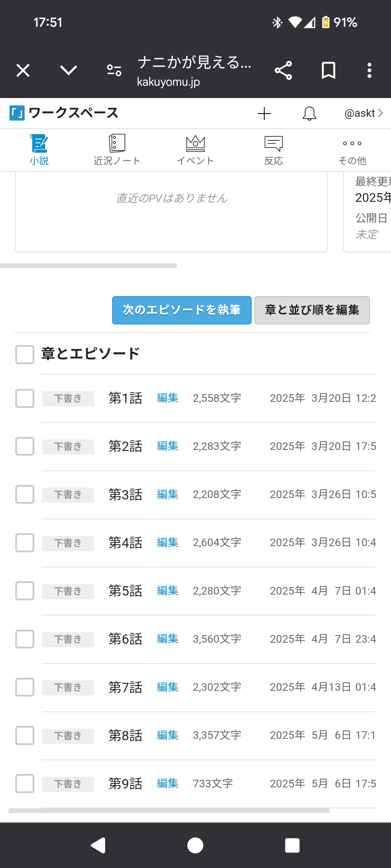The height and width of the screenshot is (868, 391).
Task: Select the 第5話 row checkbox
Action: coord(25,591)
